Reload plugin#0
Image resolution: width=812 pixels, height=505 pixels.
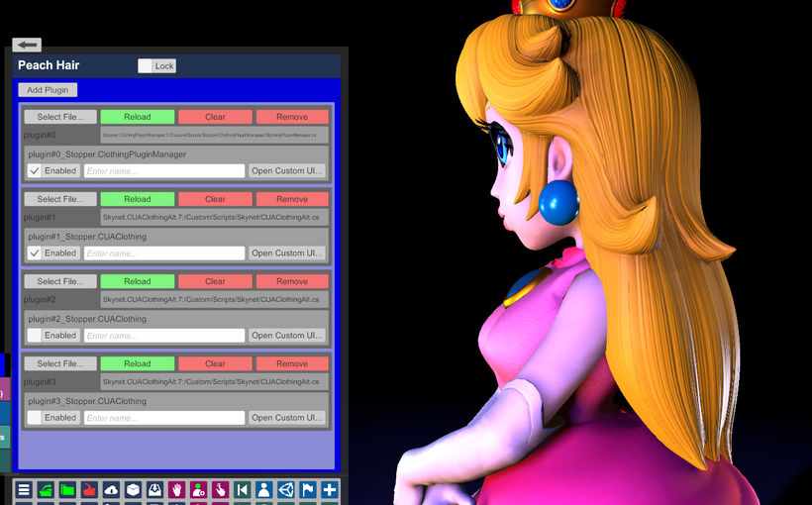(138, 117)
